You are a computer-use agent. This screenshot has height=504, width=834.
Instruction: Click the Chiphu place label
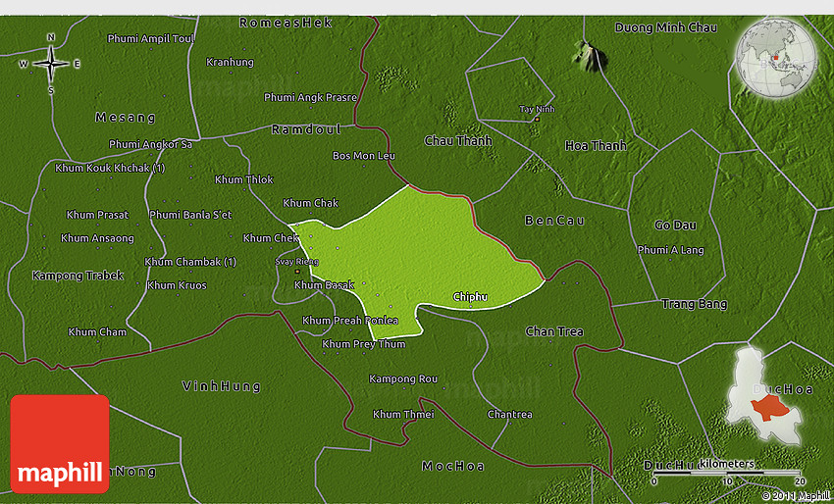coord(470,296)
